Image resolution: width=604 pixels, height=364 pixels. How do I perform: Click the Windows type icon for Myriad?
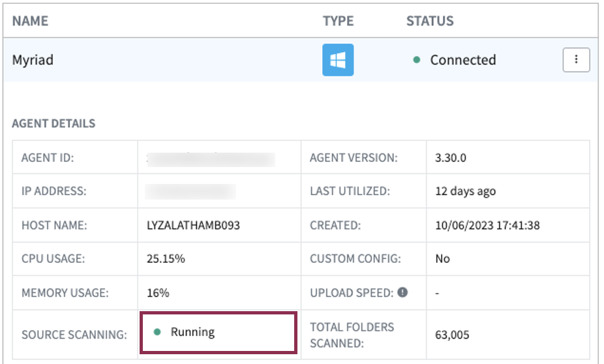(338, 60)
